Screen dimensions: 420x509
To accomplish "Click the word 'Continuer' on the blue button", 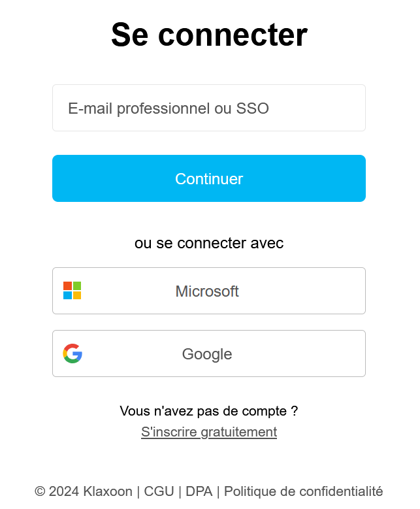I will 209,179.
